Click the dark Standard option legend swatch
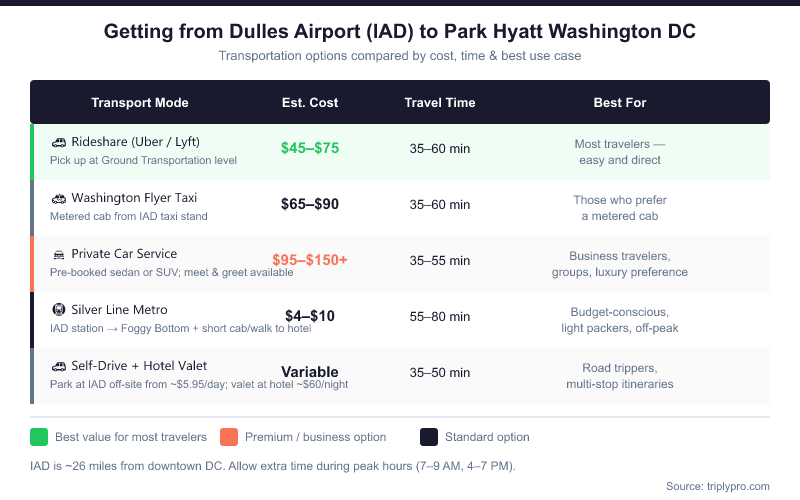Image resolution: width=800 pixels, height=500 pixels. (429, 437)
